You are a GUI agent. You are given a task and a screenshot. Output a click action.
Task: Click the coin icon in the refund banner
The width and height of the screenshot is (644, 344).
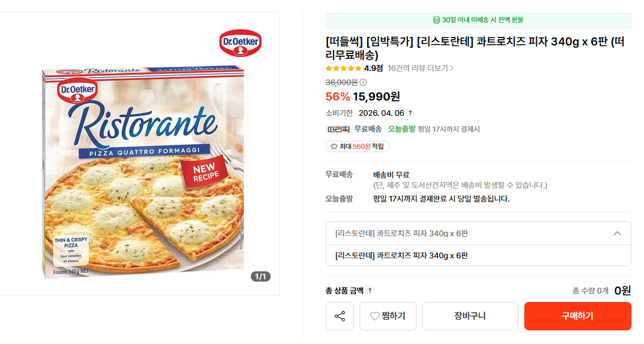tap(436, 20)
